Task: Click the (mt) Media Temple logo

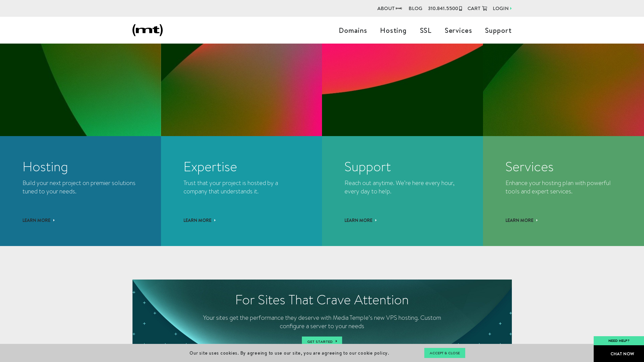Action: coord(148,30)
